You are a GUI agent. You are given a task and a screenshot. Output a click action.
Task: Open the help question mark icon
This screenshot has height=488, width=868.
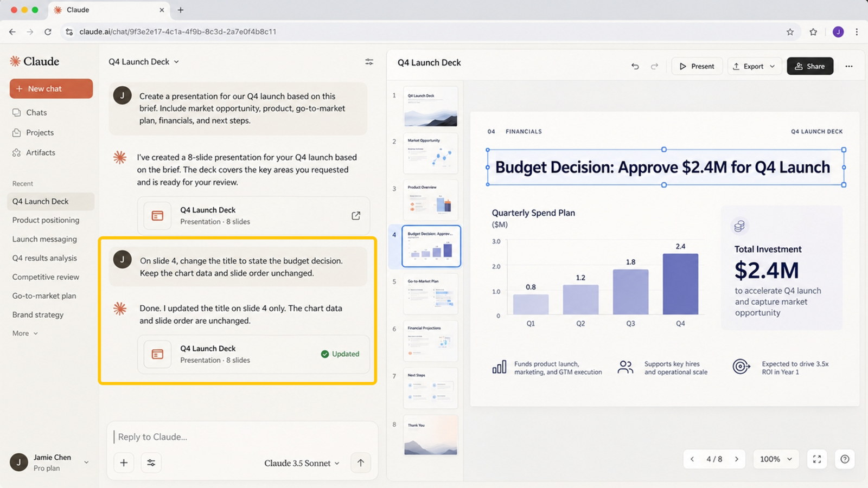point(845,459)
